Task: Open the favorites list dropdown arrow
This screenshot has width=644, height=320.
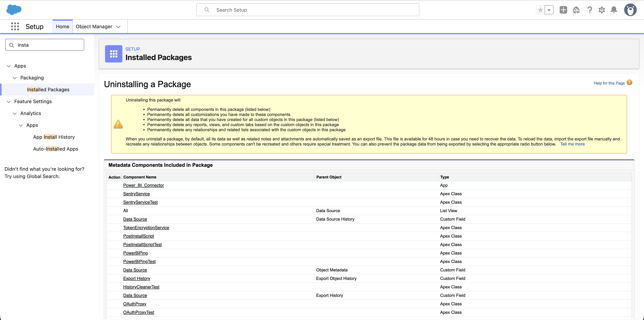Action: tap(549, 10)
